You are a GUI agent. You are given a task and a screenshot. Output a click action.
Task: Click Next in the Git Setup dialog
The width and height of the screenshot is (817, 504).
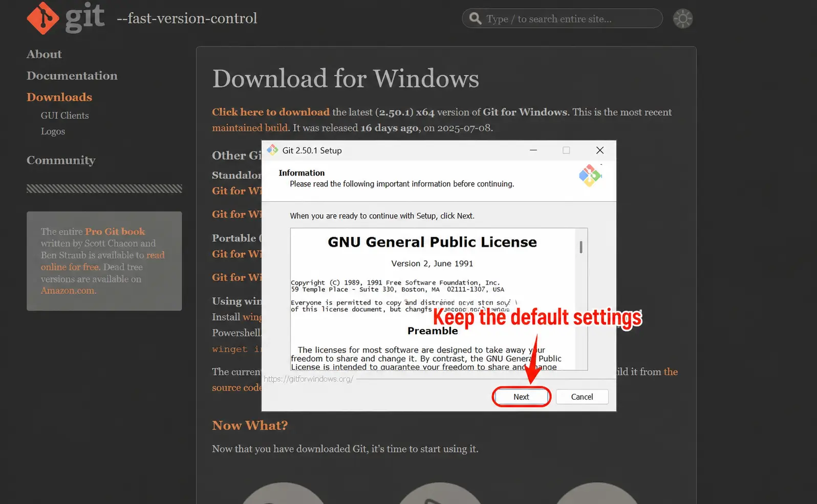(x=521, y=397)
